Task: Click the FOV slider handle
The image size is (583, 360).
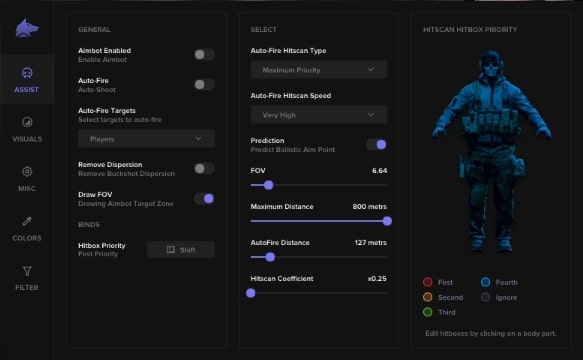Action: click(x=268, y=185)
